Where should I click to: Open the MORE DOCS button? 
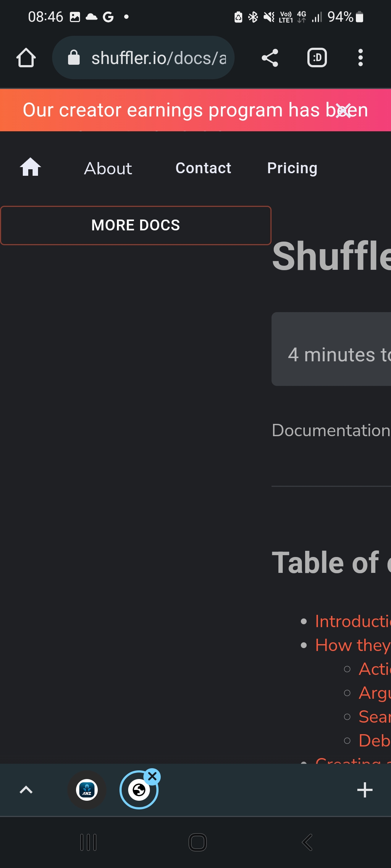pyautogui.click(x=135, y=225)
